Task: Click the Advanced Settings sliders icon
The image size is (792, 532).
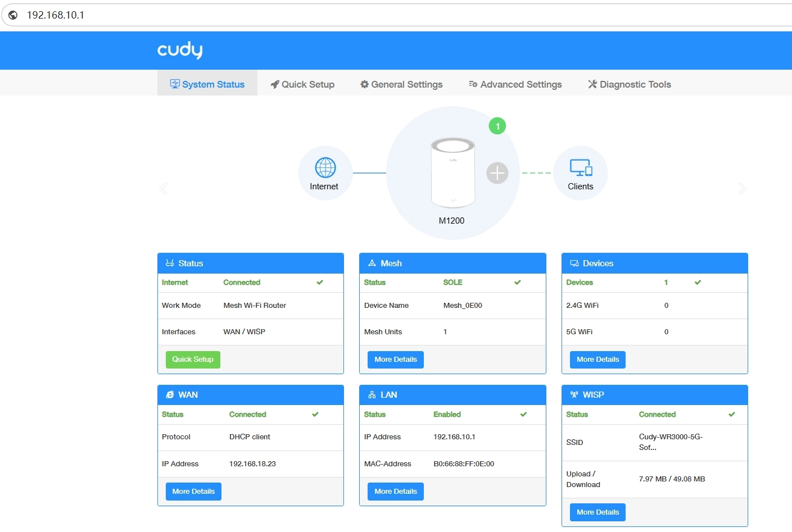Action: (x=473, y=84)
